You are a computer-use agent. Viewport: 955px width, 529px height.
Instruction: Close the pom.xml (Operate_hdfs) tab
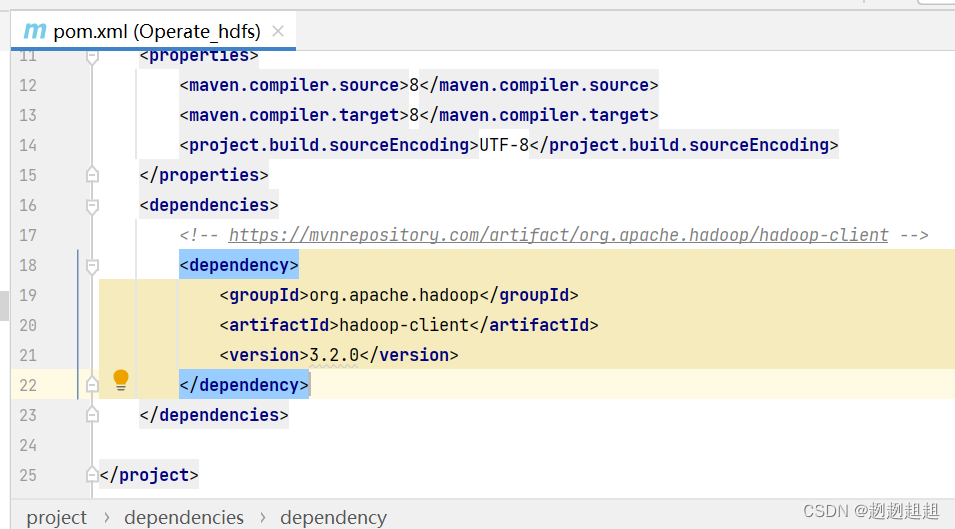(278, 31)
